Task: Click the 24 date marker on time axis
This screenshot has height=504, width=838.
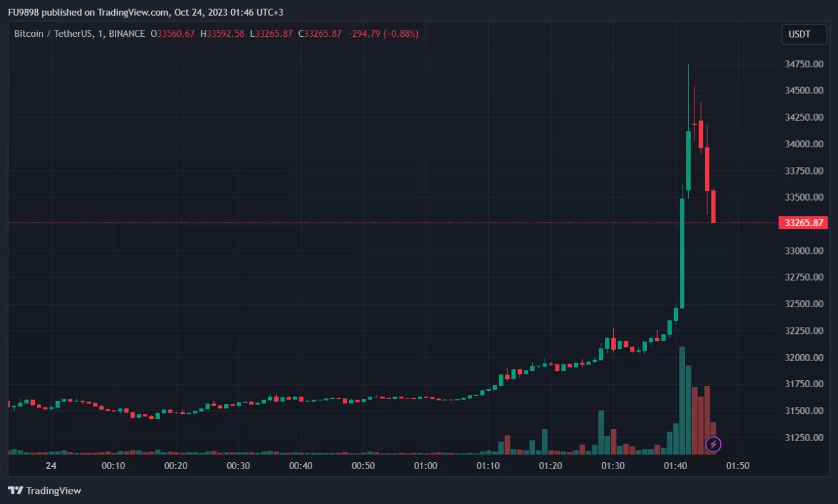Action: pos(51,465)
